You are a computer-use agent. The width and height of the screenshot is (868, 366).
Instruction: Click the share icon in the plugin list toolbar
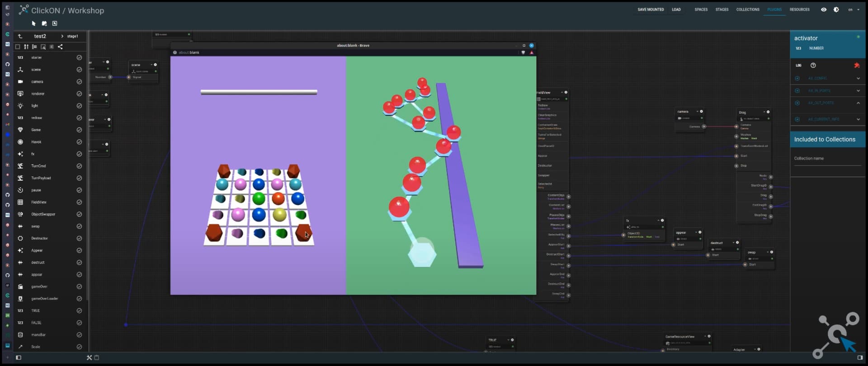click(60, 47)
